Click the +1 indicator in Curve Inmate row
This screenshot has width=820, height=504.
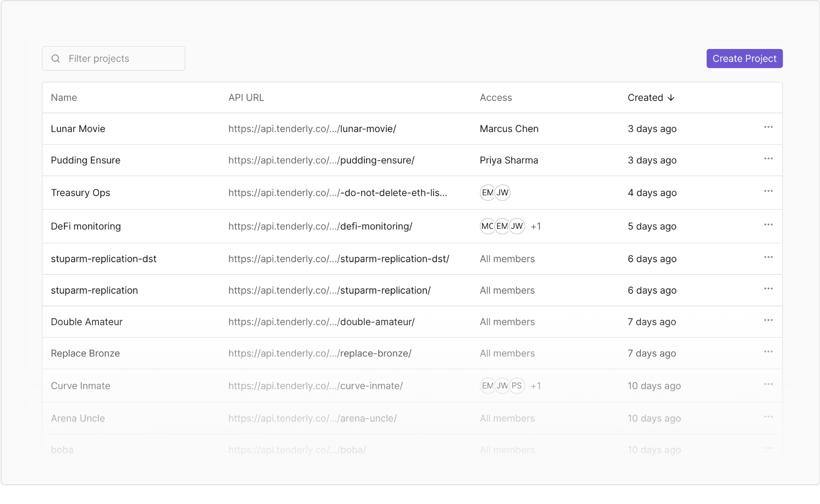point(535,386)
